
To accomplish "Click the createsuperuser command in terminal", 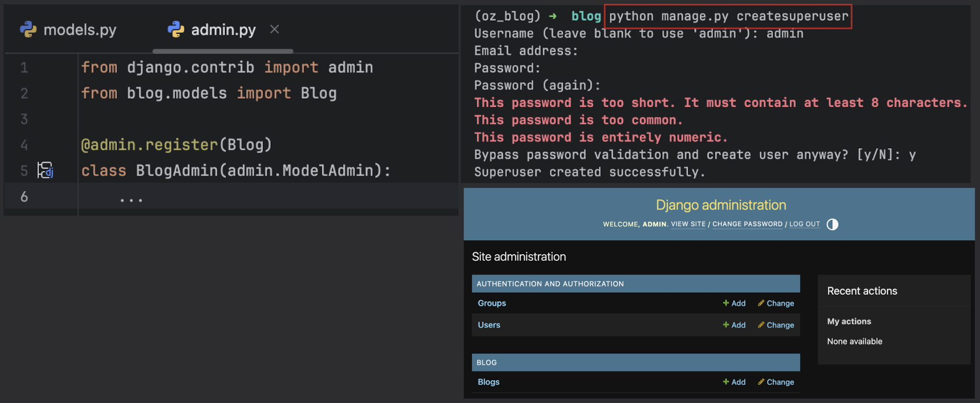I will [x=729, y=16].
